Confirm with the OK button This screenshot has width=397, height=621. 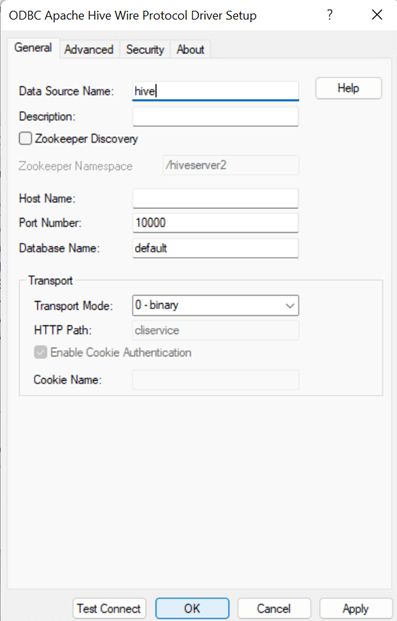[x=192, y=608]
